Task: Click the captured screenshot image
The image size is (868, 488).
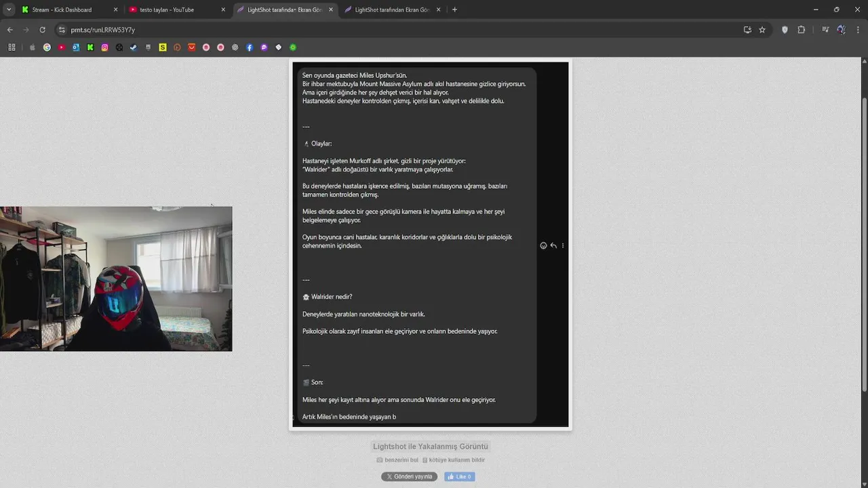Action: point(431,244)
